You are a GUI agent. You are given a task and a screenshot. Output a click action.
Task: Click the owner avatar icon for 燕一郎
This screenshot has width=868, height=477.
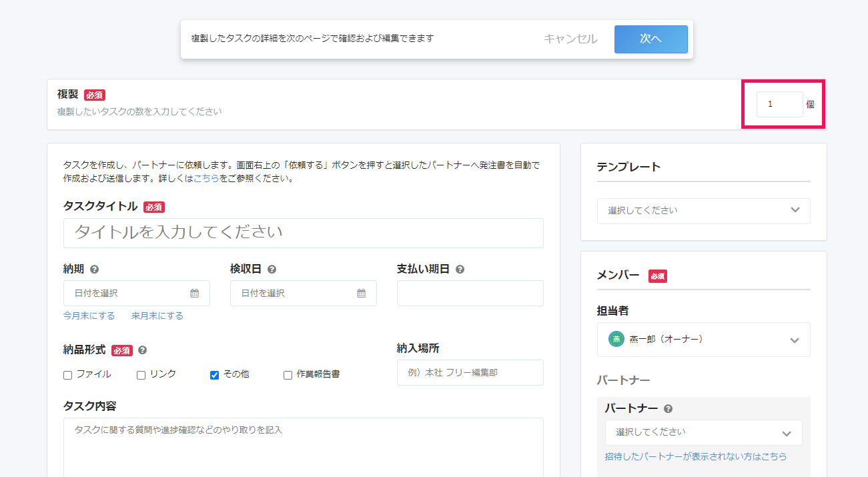[616, 339]
